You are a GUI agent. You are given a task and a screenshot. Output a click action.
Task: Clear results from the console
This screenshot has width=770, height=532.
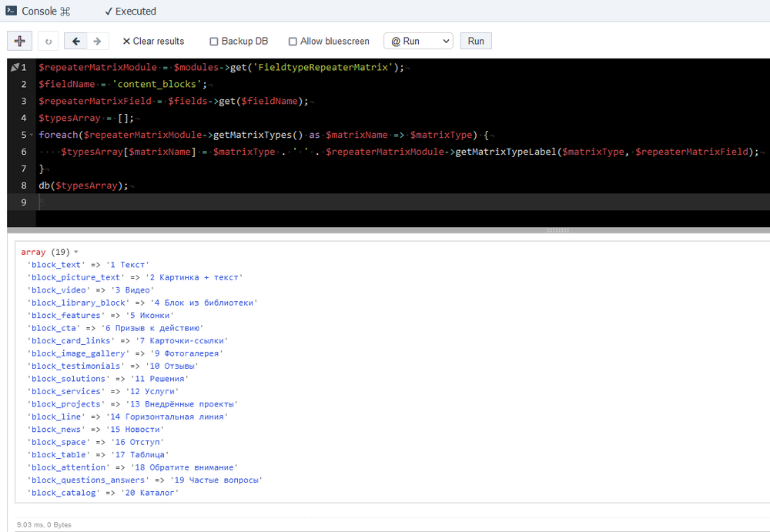153,42
